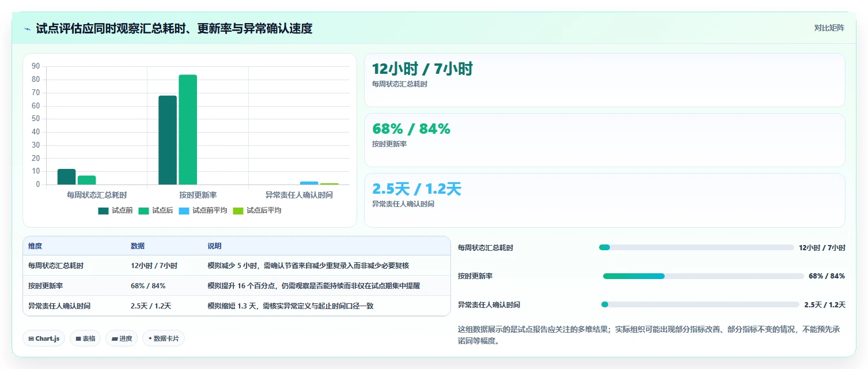Click the footnote text about 多维结果
This screenshot has height=369, width=868.
tap(649, 335)
